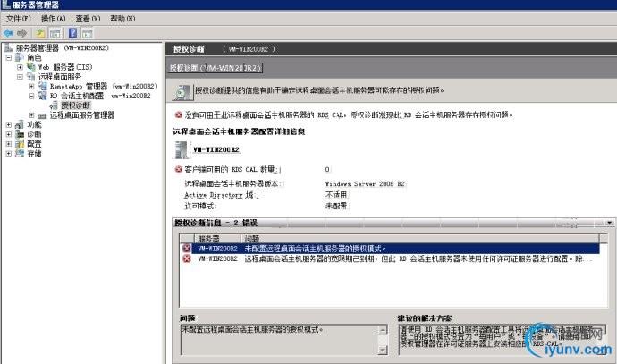Open the 操作(A) menu
617x364 pixels.
(53, 19)
